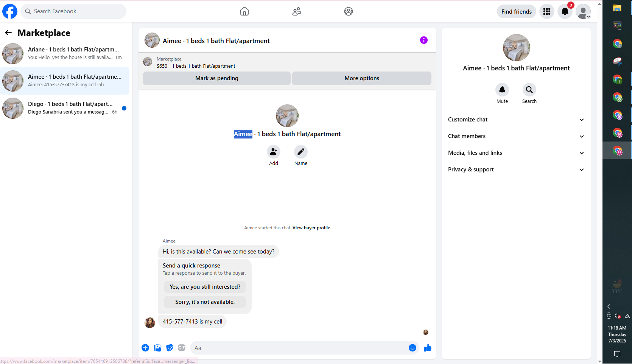
Task: Click the purple conversation information icon
Action: coord(424,40)
